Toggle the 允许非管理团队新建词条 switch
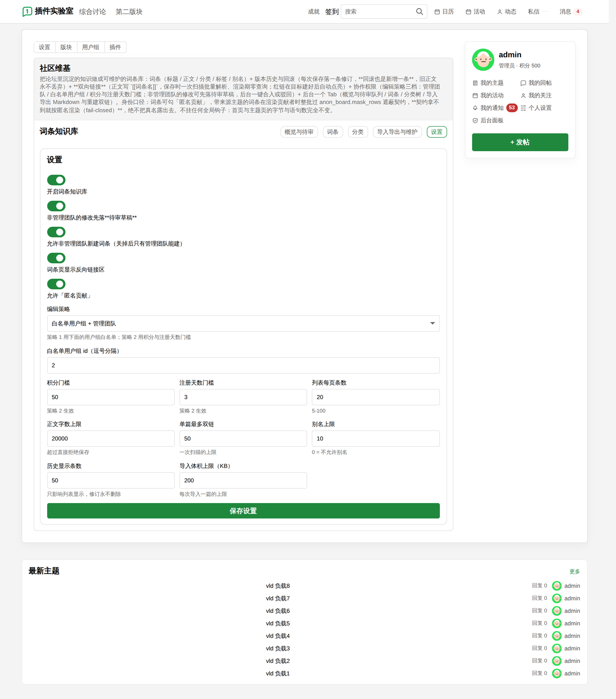Screen dimensions: 616x699 coord(56,232)
